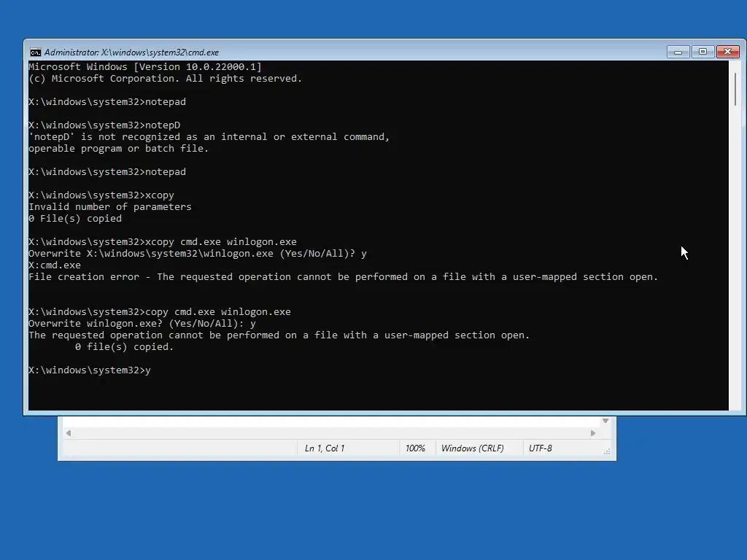Click the 'Windows (CRLF)' status entry
This screenshot has height=560, width=747.
[x=472, y=448]
